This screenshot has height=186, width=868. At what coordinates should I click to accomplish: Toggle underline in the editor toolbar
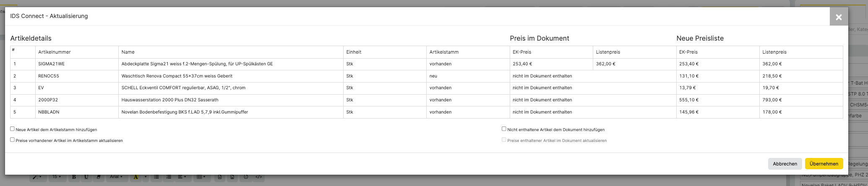(86, 177)
